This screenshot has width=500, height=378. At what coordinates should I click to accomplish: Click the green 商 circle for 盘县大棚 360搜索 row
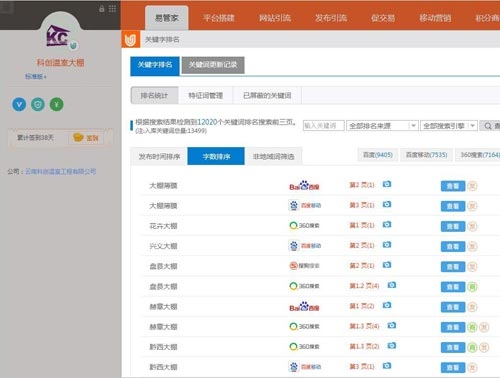tap(472, 287)
